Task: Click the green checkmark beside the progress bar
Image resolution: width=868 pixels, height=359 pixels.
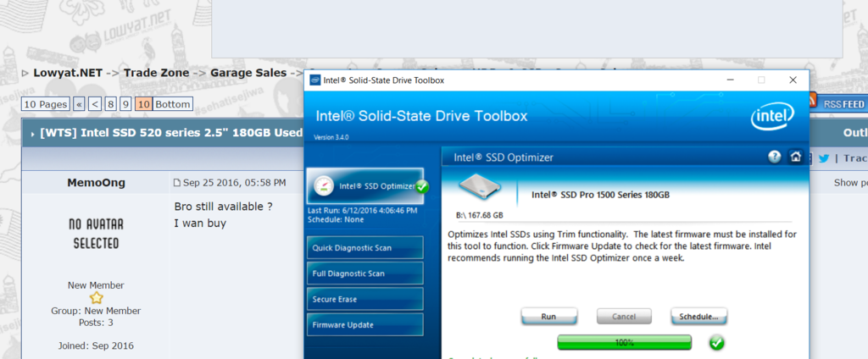Action: [x=717, y=342]
